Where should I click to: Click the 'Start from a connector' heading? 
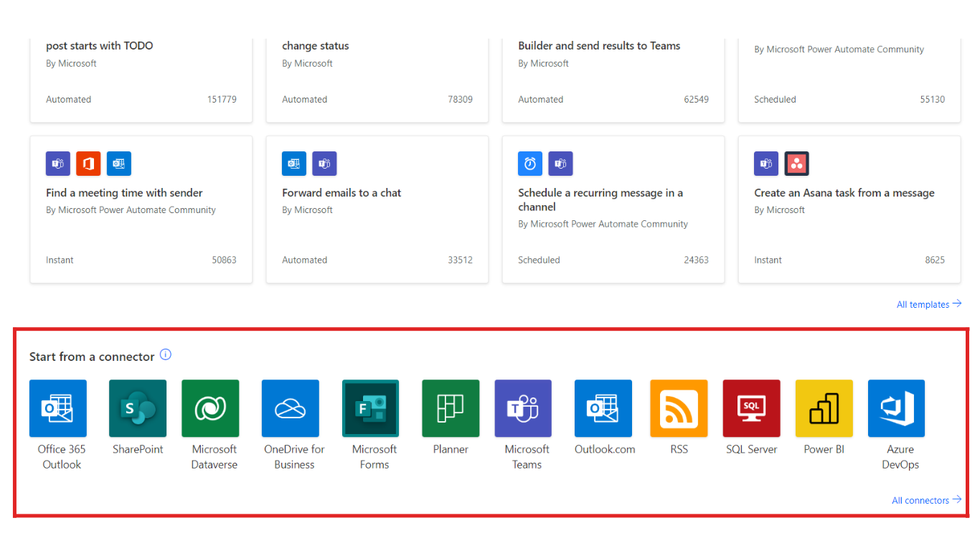click(x=92, y=357)
